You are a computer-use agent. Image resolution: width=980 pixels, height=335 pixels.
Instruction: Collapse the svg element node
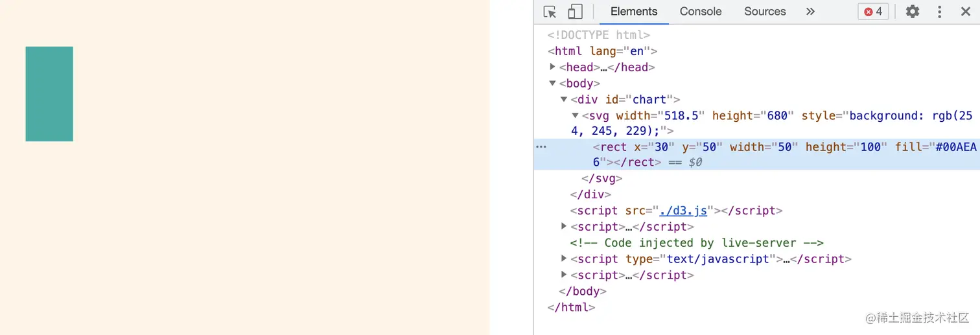575,115
